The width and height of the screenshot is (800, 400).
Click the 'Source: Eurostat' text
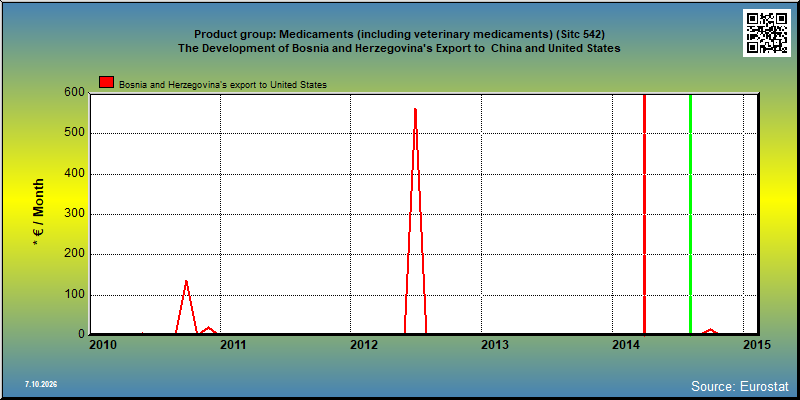[740, 386]
